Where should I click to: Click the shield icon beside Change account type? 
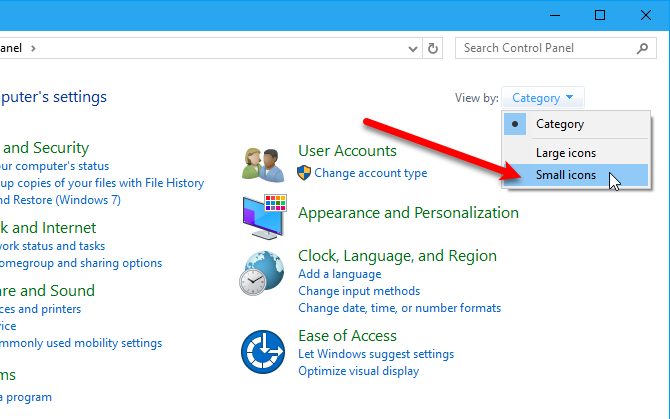[x=304, y=173]
